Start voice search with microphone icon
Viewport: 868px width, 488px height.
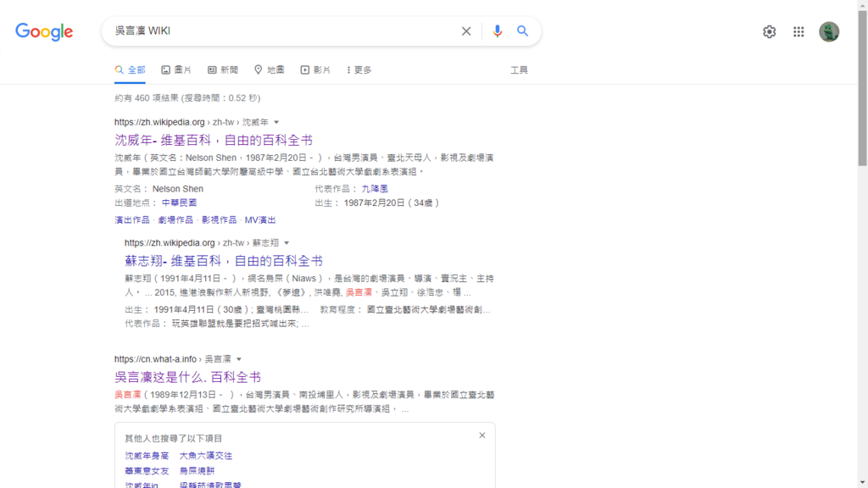(x=497, y=31)
